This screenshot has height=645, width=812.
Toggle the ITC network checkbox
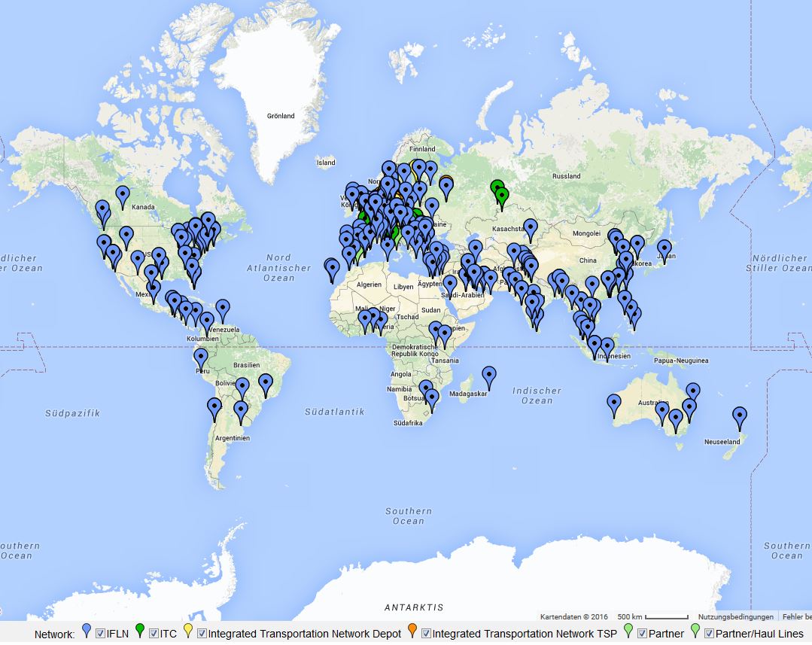point(154,633)
